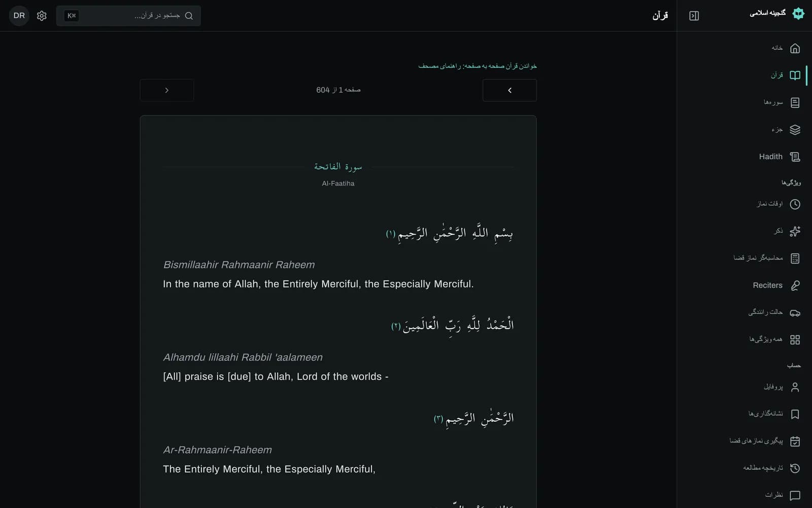Click translation "[All] praise is [due] to Allah..."
812x508 pixels.
(x=276, y=376)
